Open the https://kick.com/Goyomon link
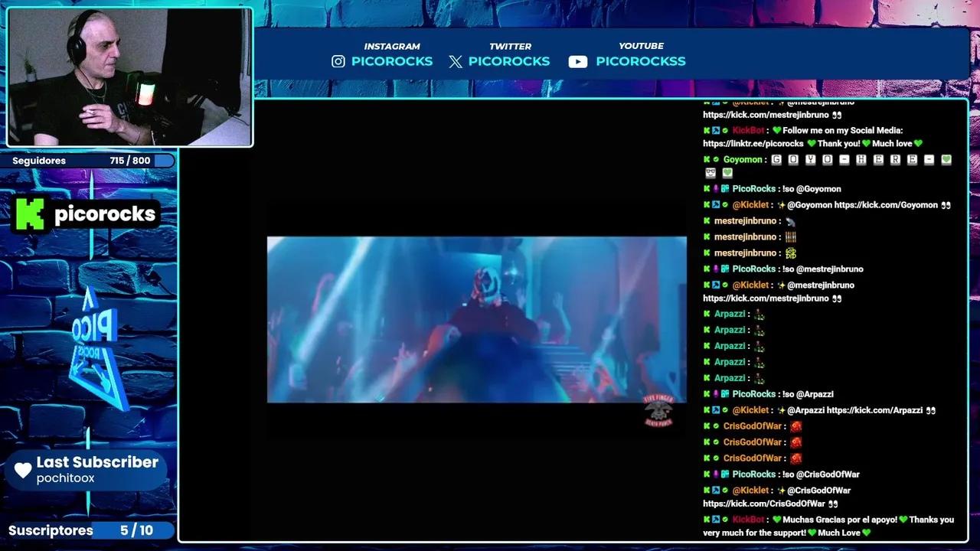980x551 pixels. point(886,205)
